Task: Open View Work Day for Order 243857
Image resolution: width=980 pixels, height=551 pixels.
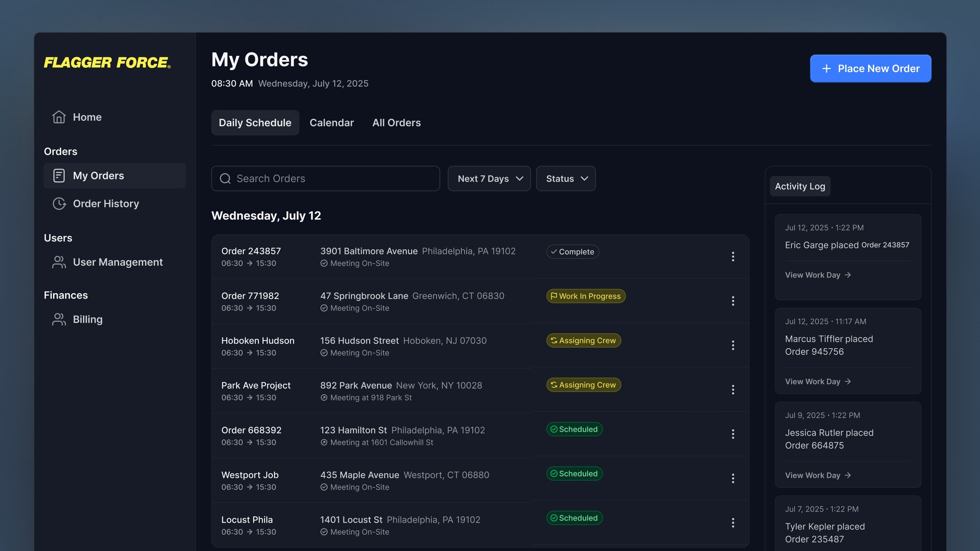Action: 818,275
